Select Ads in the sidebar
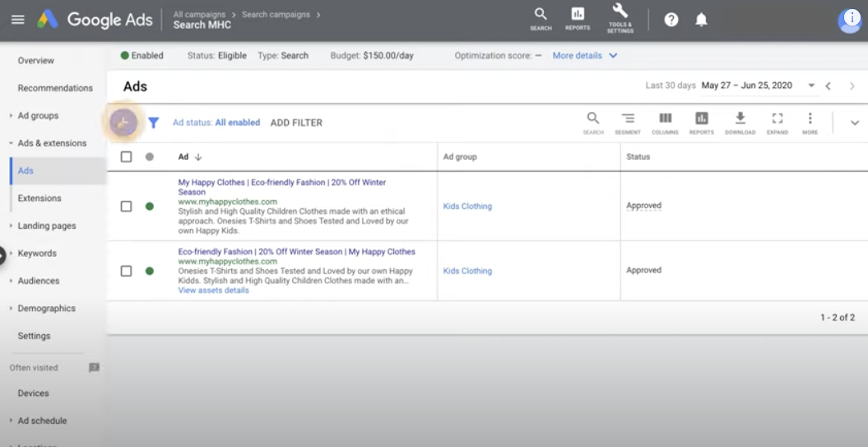868x447 pixels. click(26, 170)
